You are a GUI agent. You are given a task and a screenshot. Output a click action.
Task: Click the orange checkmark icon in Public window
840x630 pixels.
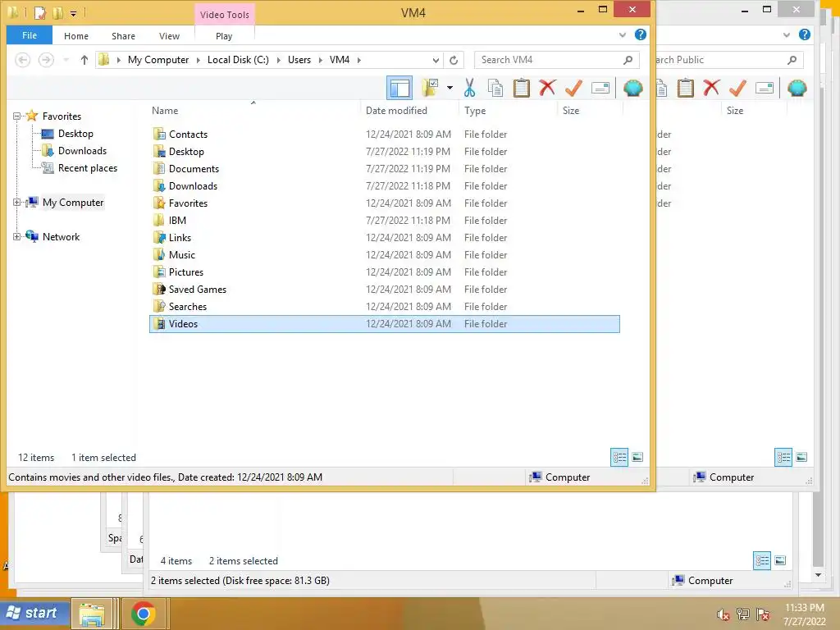[737, 88]
